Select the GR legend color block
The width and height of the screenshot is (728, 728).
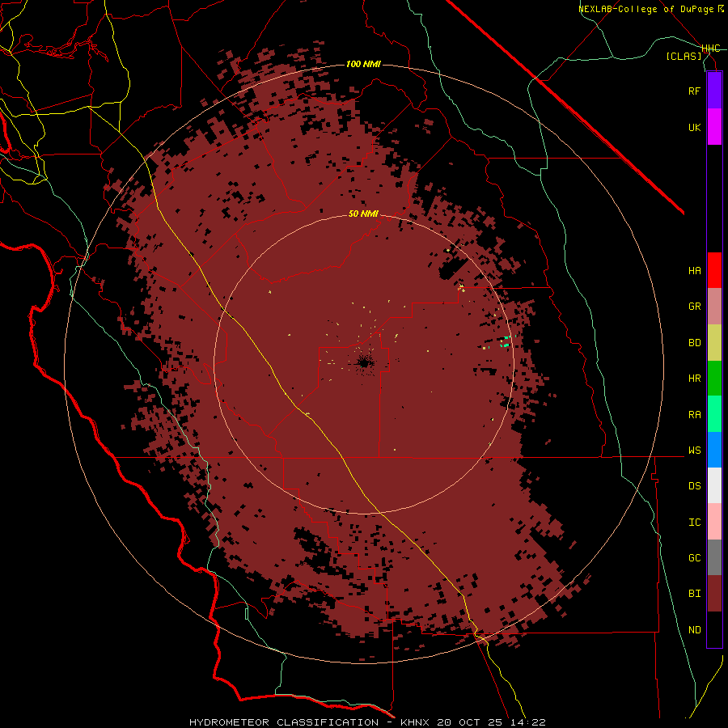[x=714, y=307]
